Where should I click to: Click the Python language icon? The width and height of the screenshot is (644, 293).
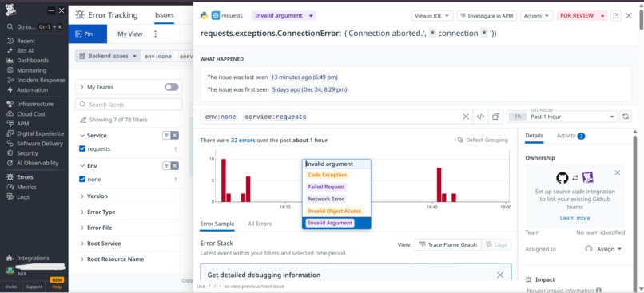click(x=204, y=16)
